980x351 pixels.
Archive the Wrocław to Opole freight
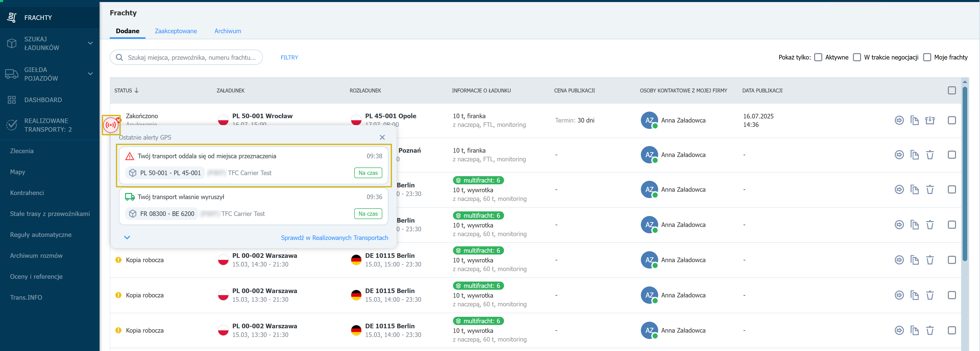930,120
